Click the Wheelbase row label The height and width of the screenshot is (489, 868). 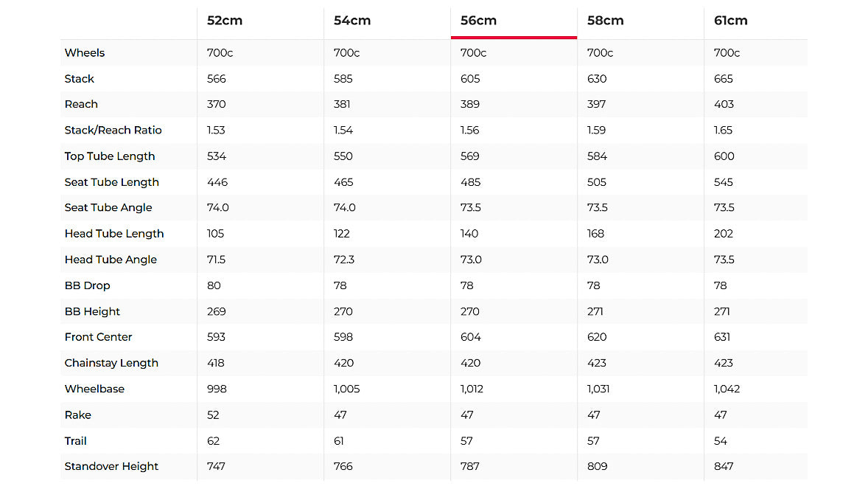[x=94, y=389]
